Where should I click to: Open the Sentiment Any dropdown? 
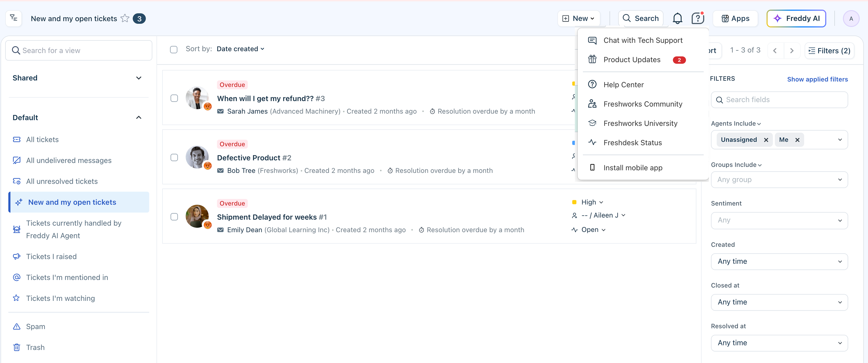(x=779, y=220)
